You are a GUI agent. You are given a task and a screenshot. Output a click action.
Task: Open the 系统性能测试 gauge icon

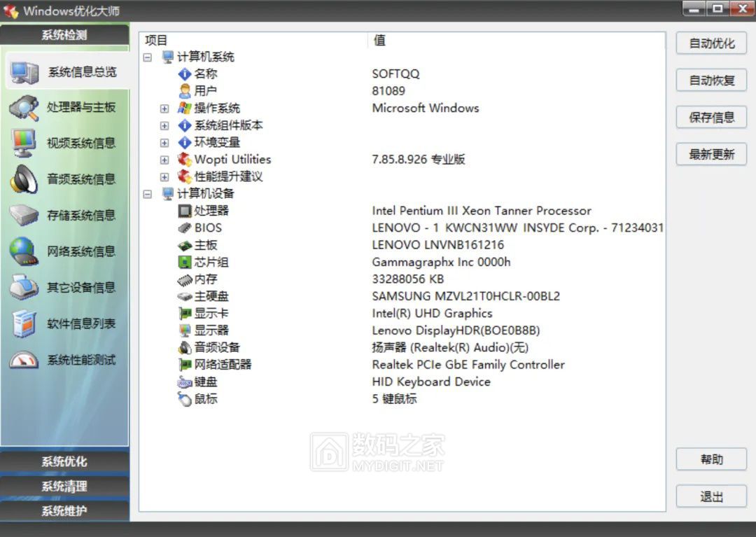coord(24,360)
